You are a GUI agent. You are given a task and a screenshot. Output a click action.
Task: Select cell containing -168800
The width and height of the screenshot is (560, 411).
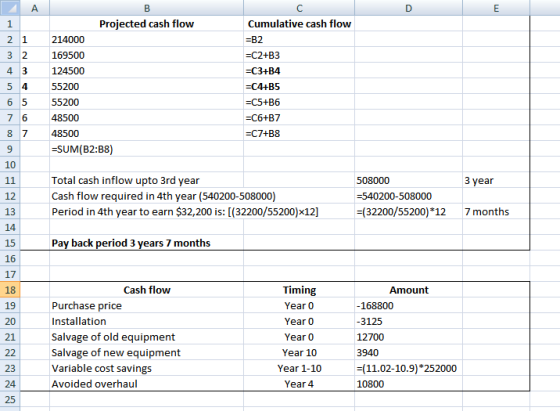[x=409, y=305]
